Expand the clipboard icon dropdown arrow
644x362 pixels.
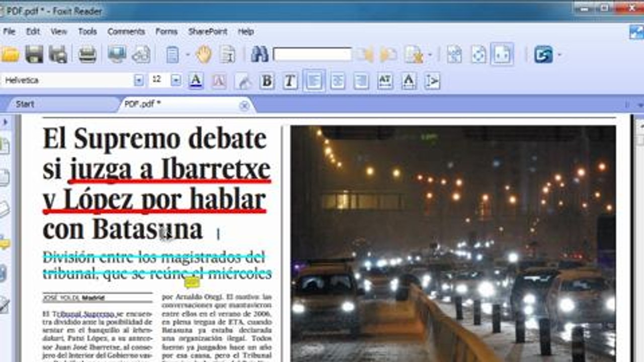tap(187, 54)
